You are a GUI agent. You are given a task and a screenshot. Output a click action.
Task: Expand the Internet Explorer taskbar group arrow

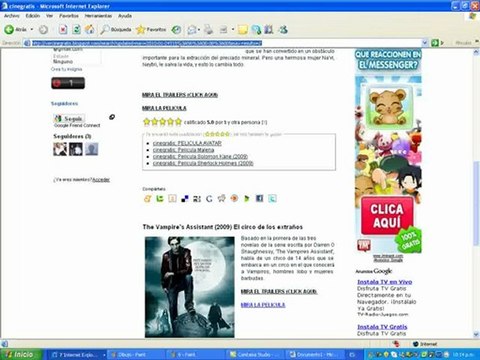(x=104, y=355)
